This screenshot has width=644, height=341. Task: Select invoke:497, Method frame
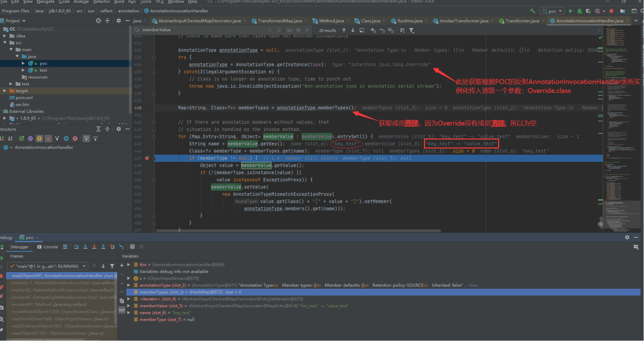coord(49,304)
